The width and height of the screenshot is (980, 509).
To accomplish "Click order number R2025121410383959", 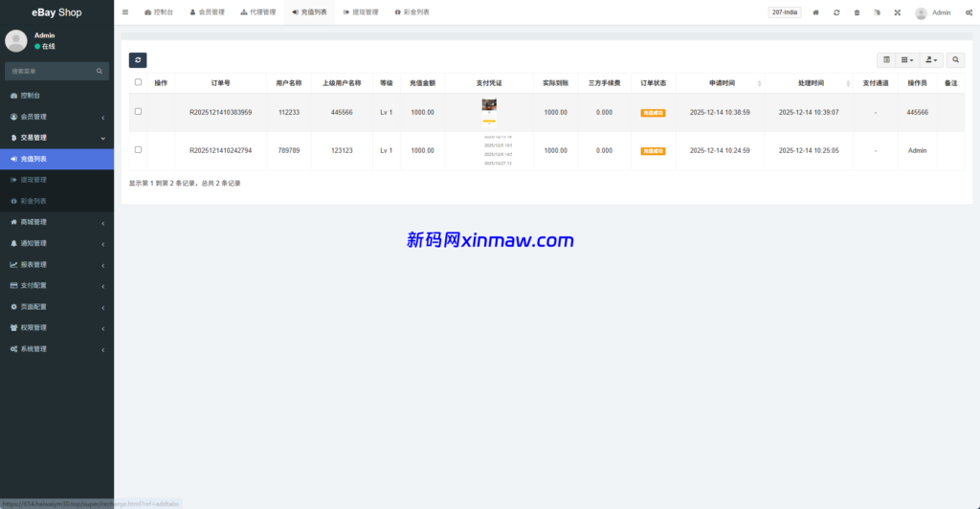I will (x=221, y=112).
